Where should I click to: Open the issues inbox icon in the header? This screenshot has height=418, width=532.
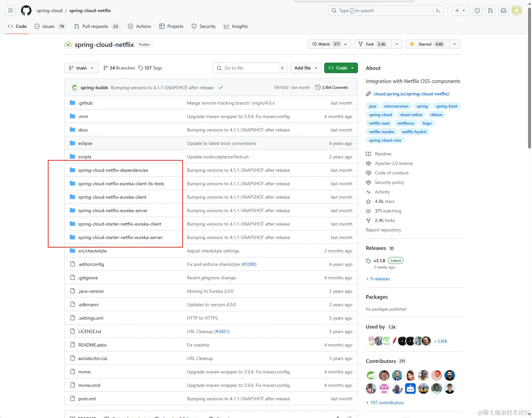coord(477,10)
